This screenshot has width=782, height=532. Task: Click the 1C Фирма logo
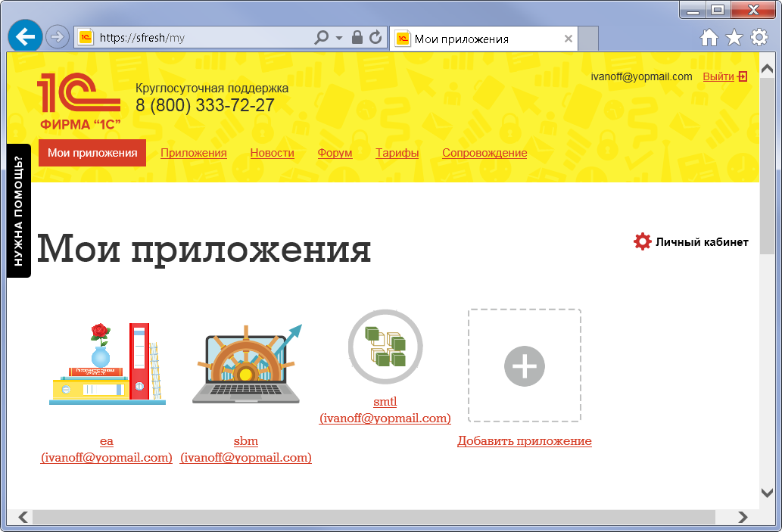79,101
